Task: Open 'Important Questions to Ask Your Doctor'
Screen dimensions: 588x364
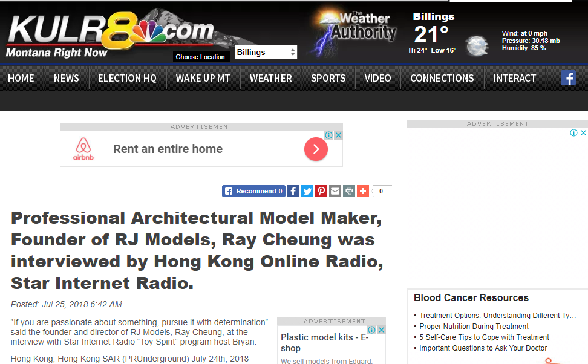Action: click(x=483, y=348)
